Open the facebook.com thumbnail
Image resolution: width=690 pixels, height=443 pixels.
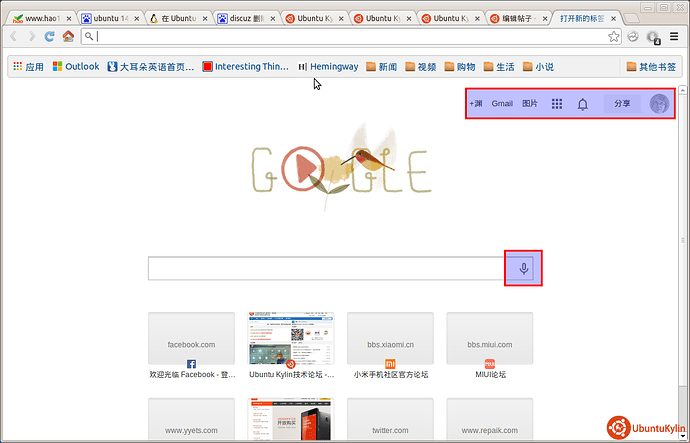191,338
